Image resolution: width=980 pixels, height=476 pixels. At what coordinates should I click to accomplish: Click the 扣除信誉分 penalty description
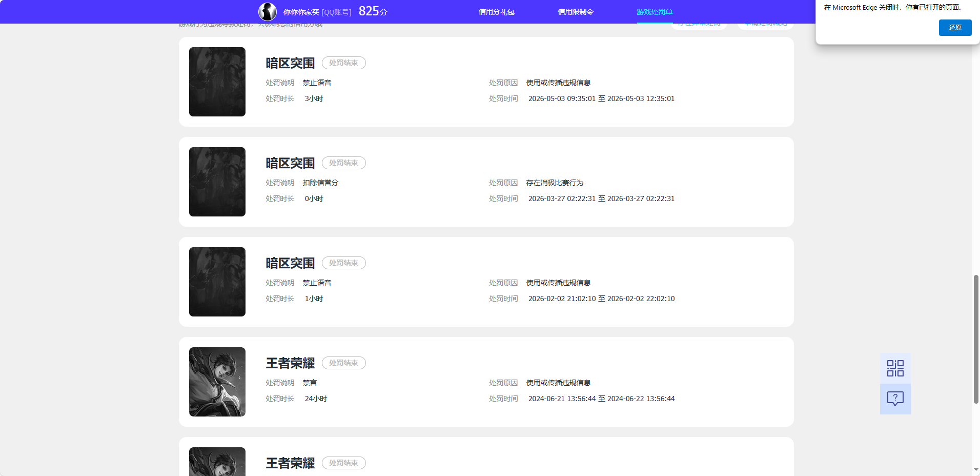320,183
